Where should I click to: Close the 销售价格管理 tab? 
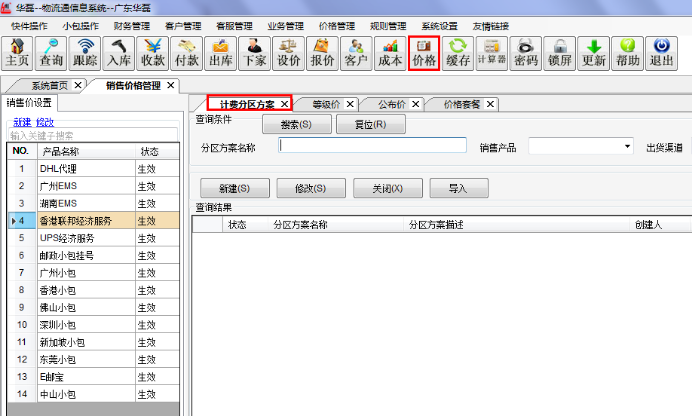pos(170,86)
